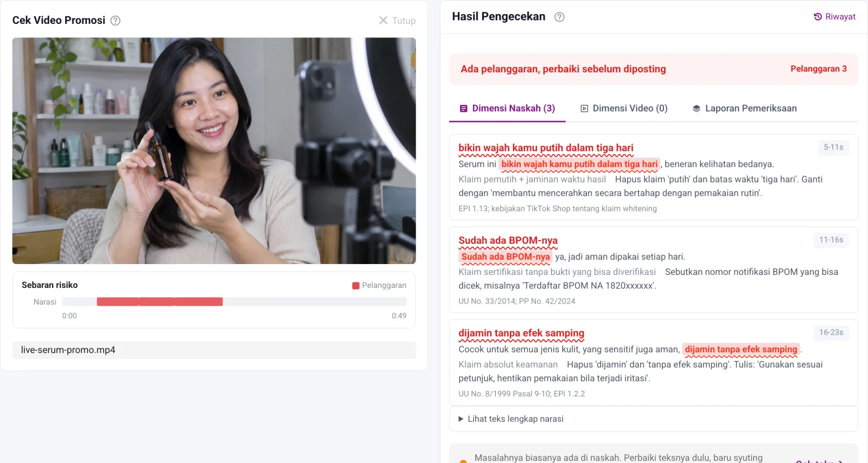This screenshot has width=868, height=463.
Task: Click the promo video preview thumbnail
Action: [x=214, y=151]
